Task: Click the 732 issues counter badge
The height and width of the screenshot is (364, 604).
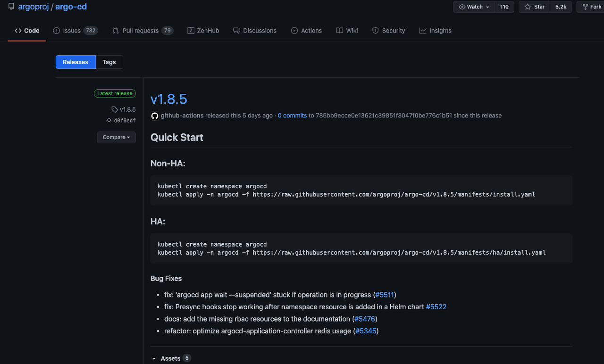Action: coord(91,31)
